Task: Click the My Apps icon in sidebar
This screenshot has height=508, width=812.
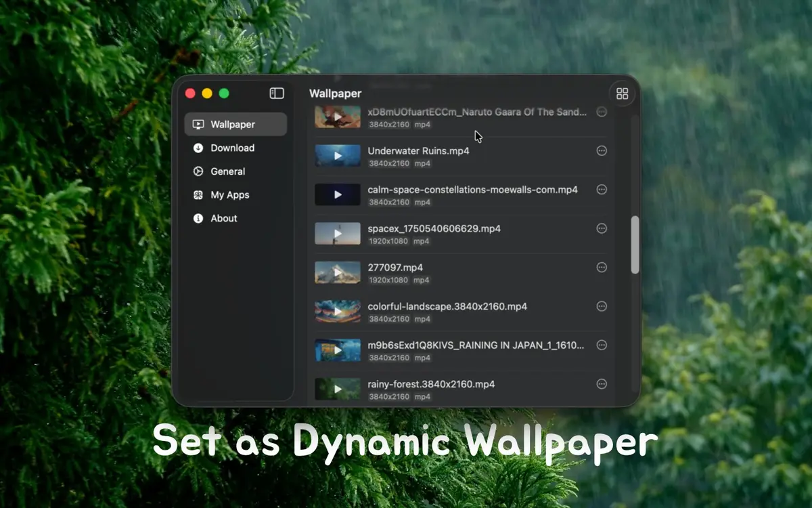Action: [x=198, y=195]
